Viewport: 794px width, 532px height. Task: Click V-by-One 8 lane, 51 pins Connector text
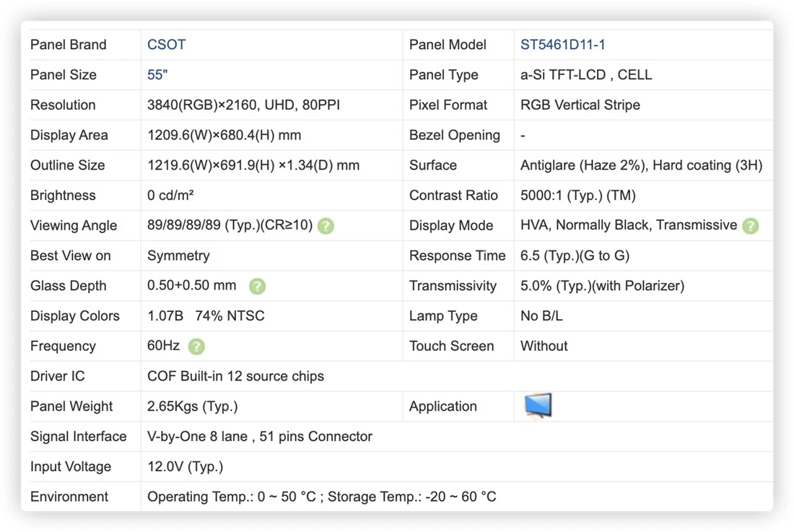[260, 436]
